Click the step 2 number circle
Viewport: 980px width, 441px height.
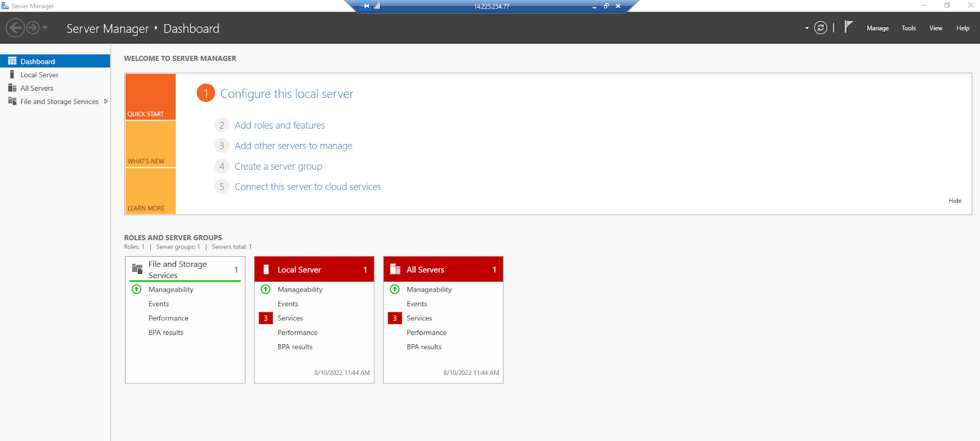pos(222,125)
